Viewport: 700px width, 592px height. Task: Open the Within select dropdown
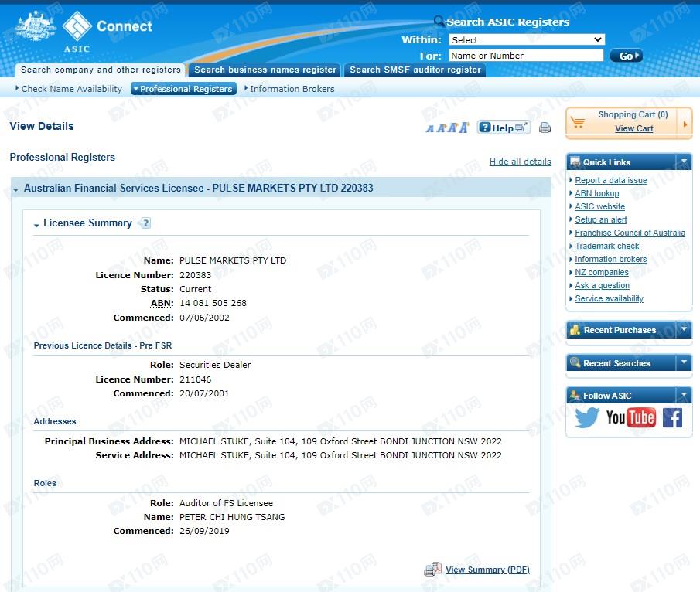(526, 39)
